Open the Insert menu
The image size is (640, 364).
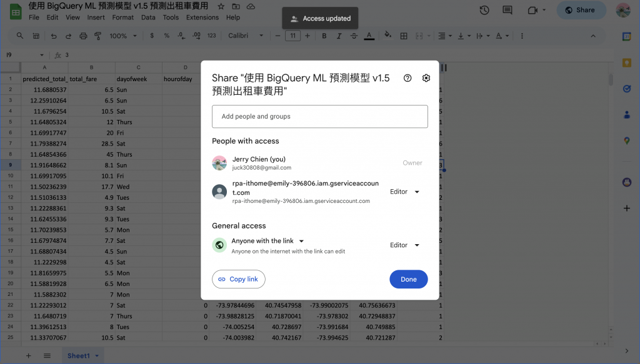pyautogui.click(x=96, y=17)
